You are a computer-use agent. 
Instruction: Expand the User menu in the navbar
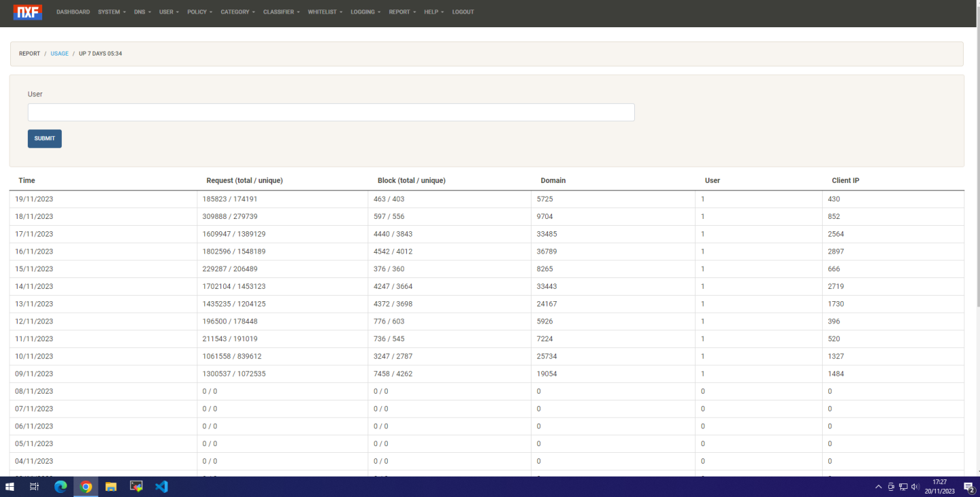pyautogui.click(x=169, y=12)
